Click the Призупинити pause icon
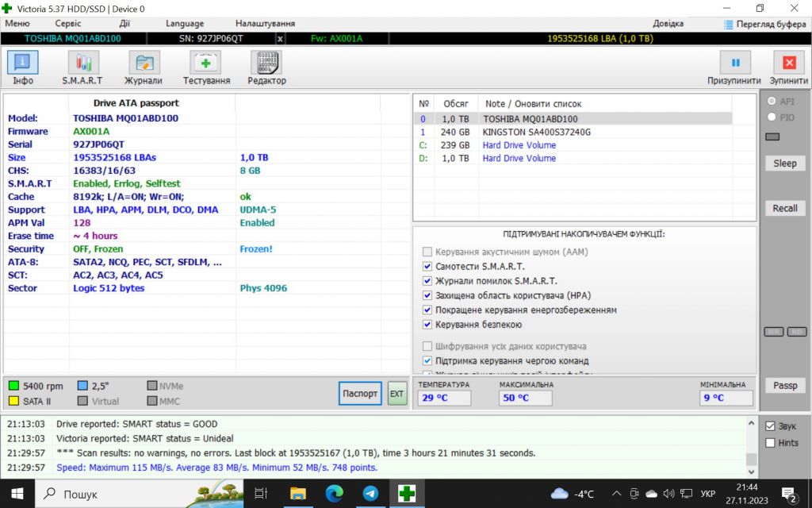Viewport: 812px width, 508px height. click(735, 63)
